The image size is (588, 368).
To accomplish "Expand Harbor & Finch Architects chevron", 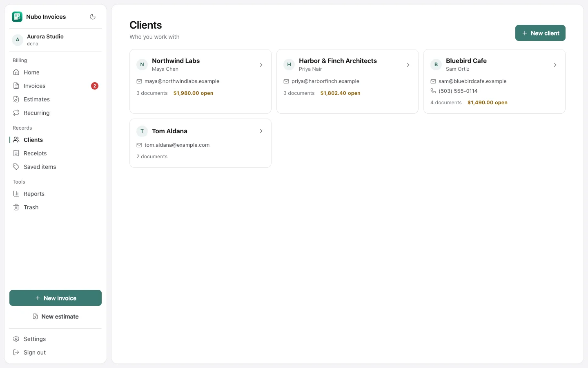I will [x=408, y=65].
